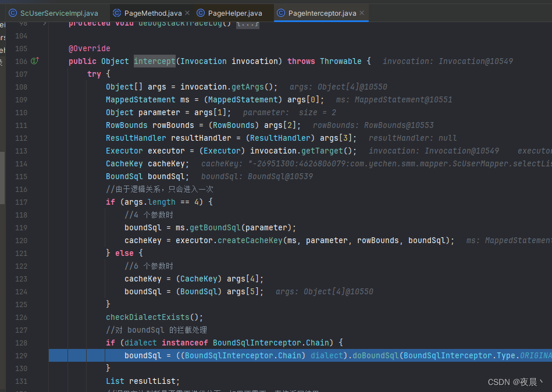
Task: Click the doBoundSql method call
Action: [376, 355]
